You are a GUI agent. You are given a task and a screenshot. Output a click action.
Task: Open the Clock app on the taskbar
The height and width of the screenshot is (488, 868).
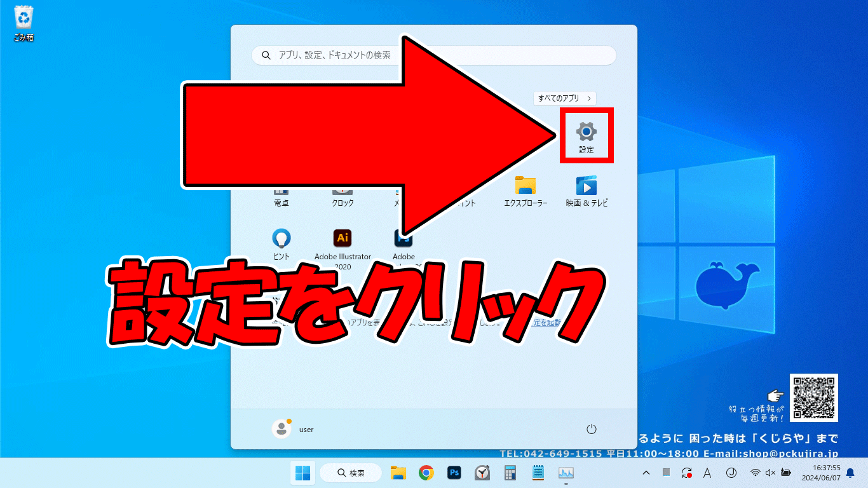(x=482, y=473)
